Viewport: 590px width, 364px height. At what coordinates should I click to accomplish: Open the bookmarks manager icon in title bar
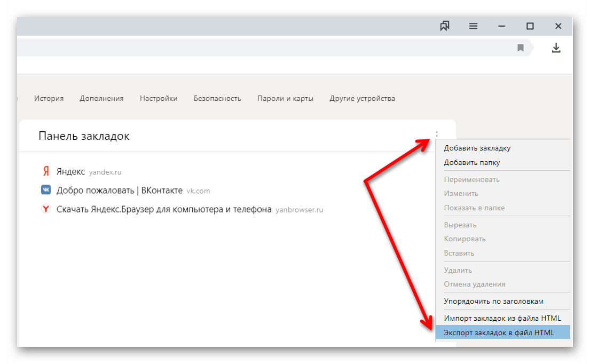pyautogui.click(x=444, y=26)
